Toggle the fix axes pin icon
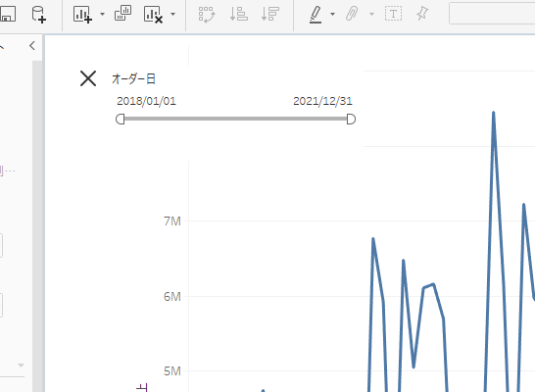The width and height of the screenshot is (535, 392). coord(422,14)
